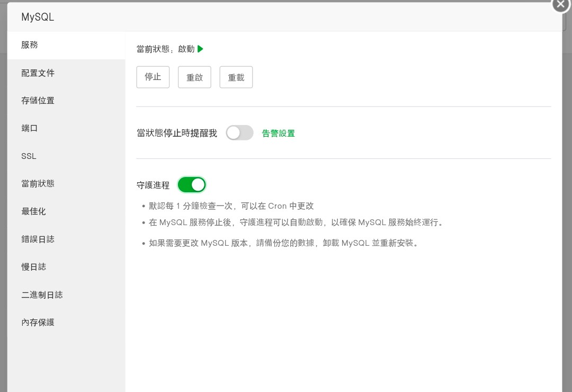Click the 如果需要更改 MySQL 版本 note

[x=283, y=243]
